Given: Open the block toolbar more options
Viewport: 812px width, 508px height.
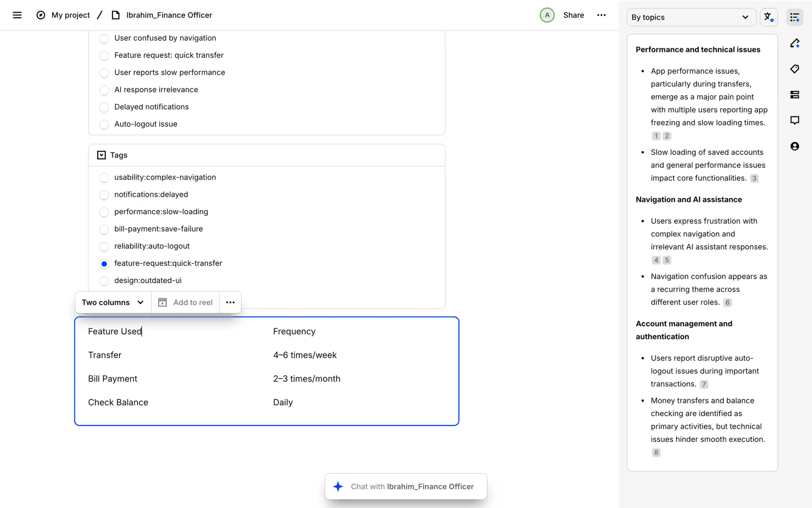Looking at the screenshot, I should [x=230, y=302].
